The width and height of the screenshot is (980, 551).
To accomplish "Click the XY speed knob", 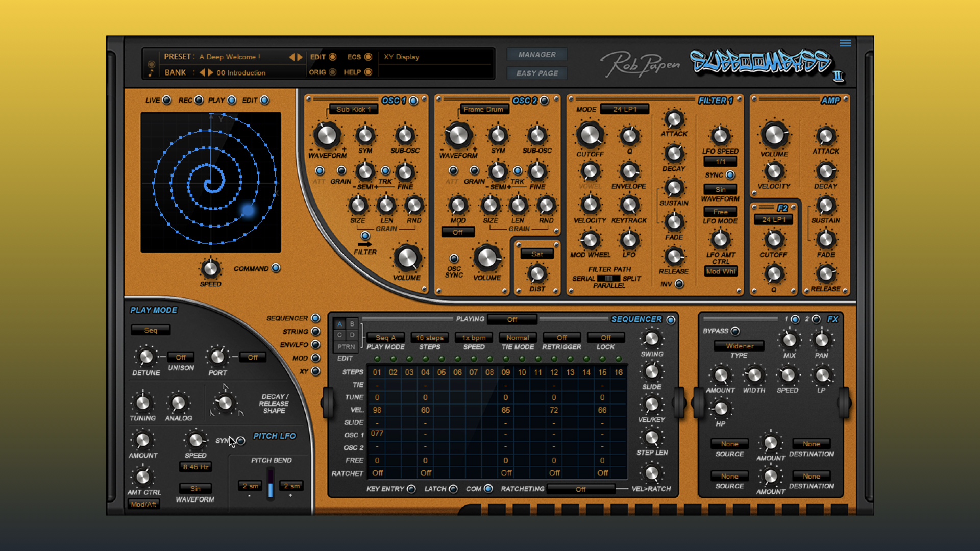I will (210, 268).
